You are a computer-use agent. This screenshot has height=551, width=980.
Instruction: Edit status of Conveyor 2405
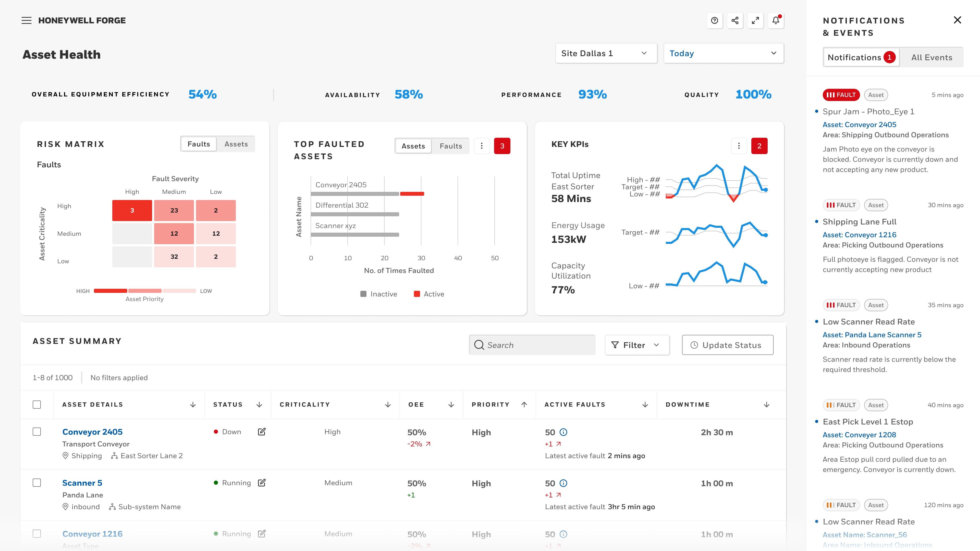(x=262, y=432)
